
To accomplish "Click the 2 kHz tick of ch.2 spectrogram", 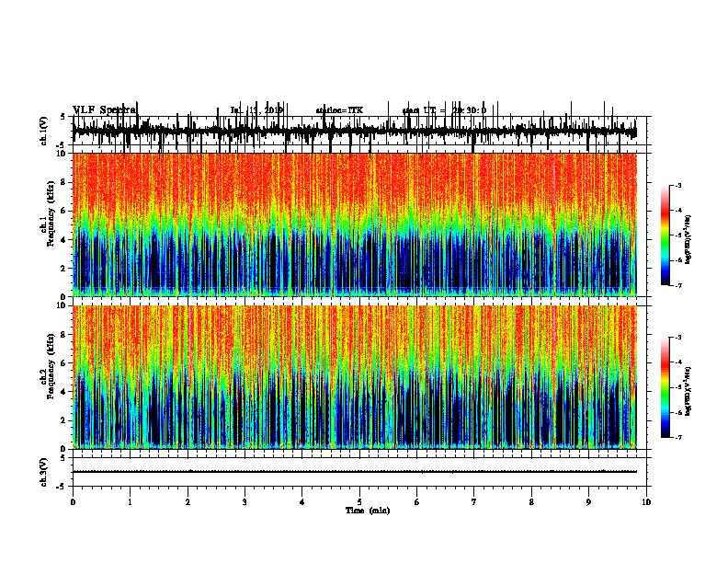I will 64,420.
